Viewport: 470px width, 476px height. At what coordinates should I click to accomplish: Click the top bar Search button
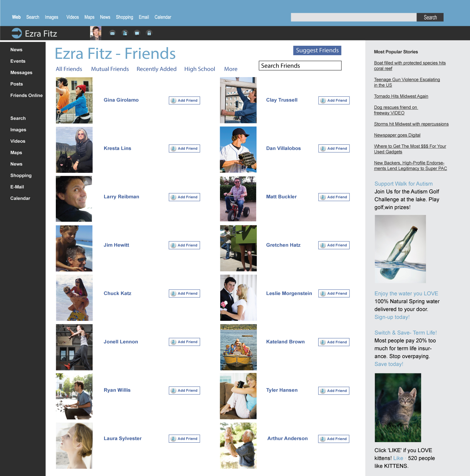click(430, 17)
